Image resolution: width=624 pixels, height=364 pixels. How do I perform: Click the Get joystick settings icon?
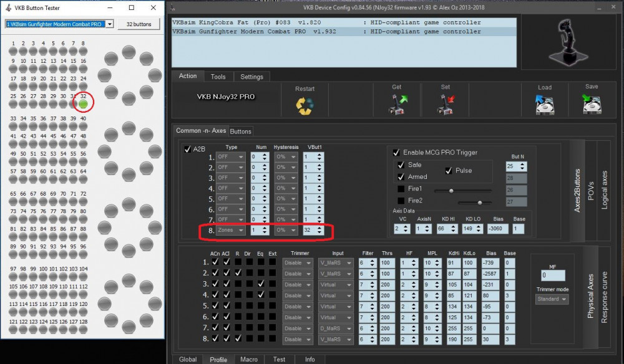[x=396, y=104]
